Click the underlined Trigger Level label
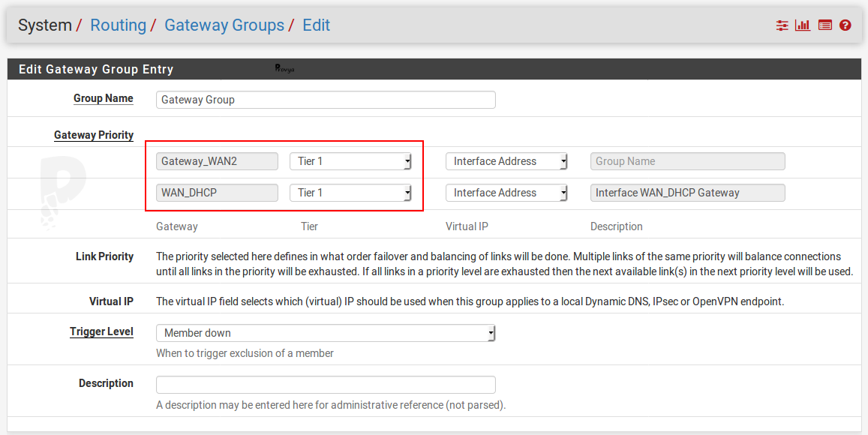868x435 pixels. coord(101,331)
